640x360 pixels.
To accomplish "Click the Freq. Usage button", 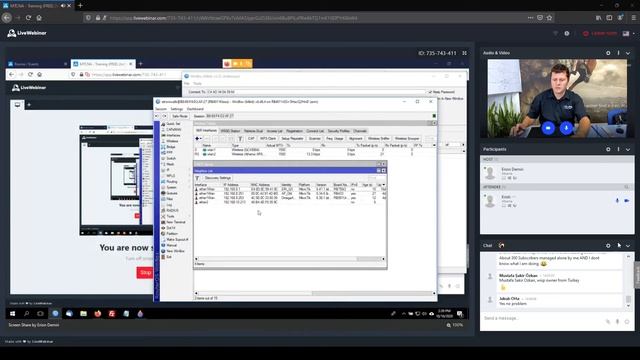I will pyautogui.click(x=335, y=139).
